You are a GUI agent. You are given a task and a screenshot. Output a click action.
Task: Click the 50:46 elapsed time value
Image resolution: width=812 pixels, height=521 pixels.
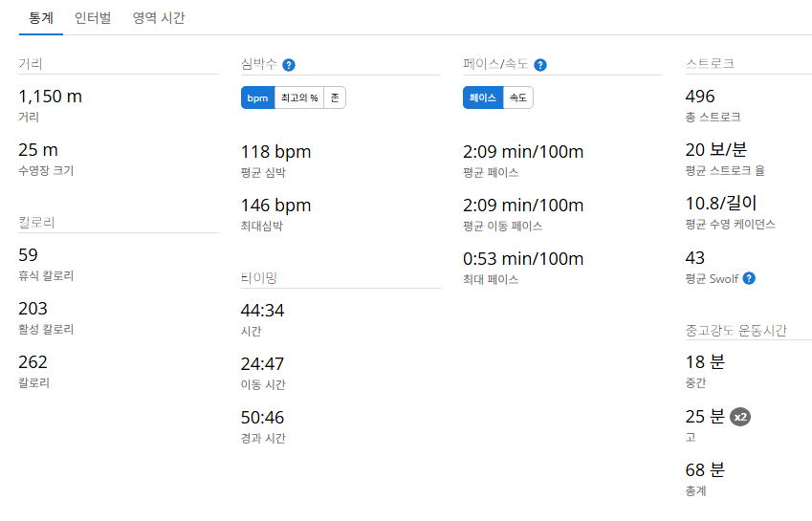(263, 418)
